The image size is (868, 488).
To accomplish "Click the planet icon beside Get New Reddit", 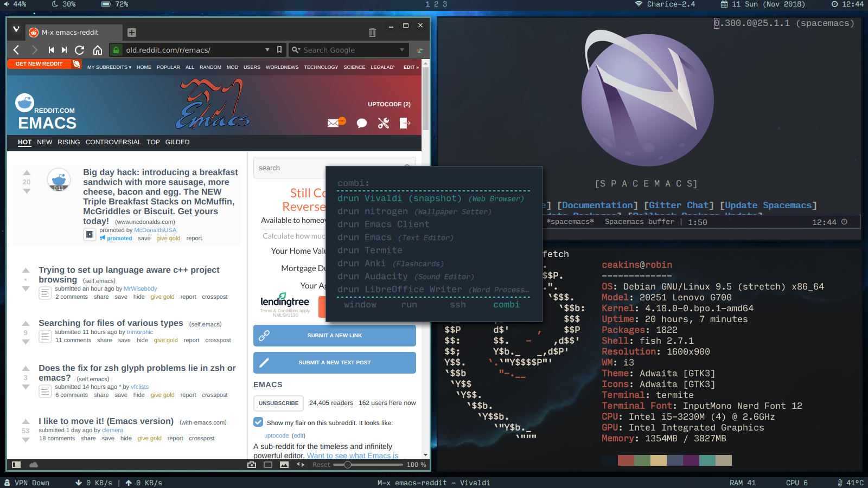I will [76, 64].
